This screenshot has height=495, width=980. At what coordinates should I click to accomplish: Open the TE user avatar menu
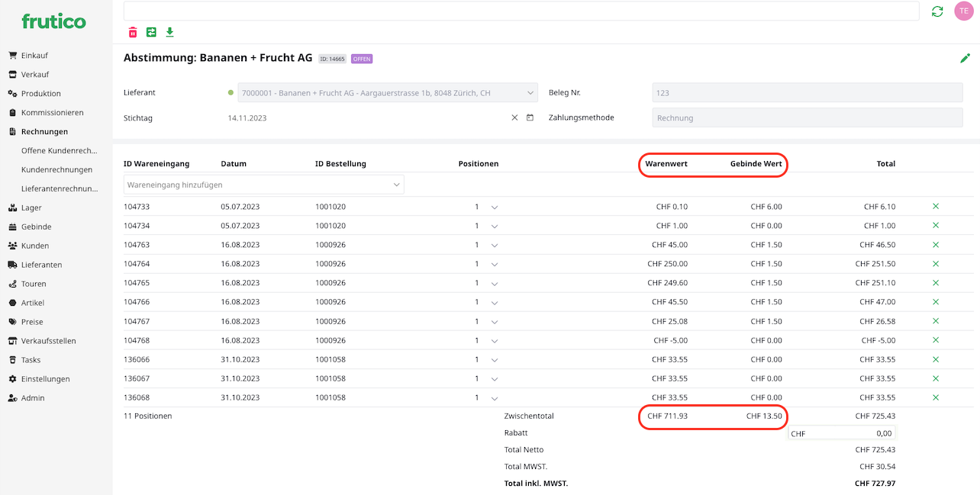point(964,11)
